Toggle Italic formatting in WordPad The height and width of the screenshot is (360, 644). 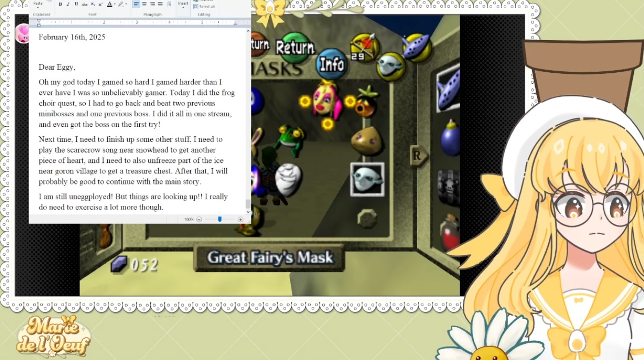pos(68,4)
